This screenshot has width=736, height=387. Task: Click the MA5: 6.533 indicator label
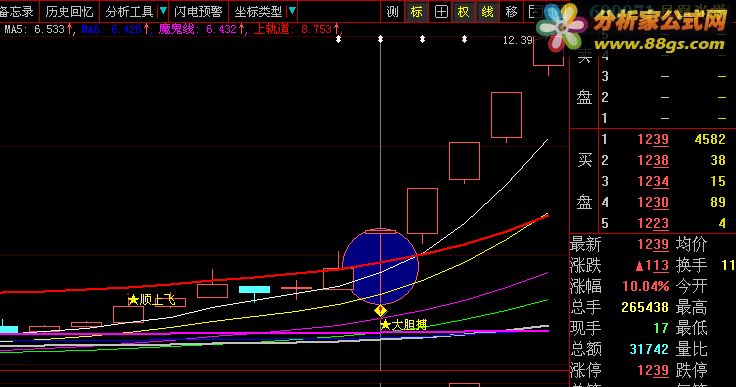(38, 29)
